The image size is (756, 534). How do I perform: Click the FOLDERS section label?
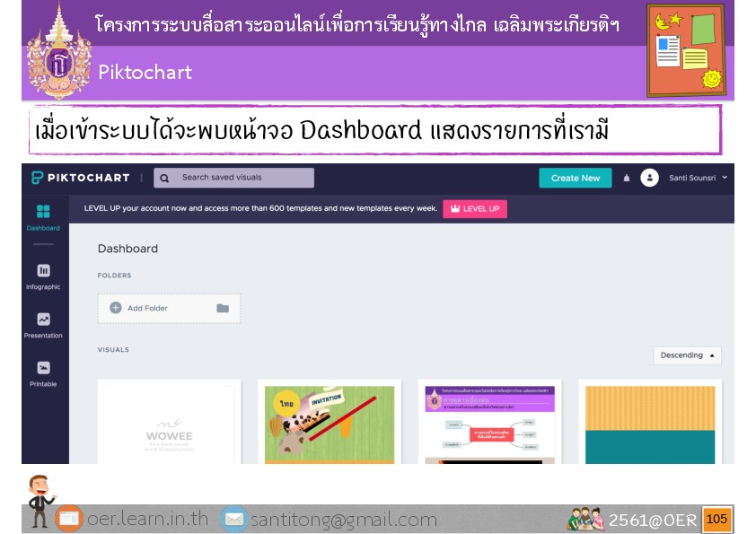click(114, 276)
